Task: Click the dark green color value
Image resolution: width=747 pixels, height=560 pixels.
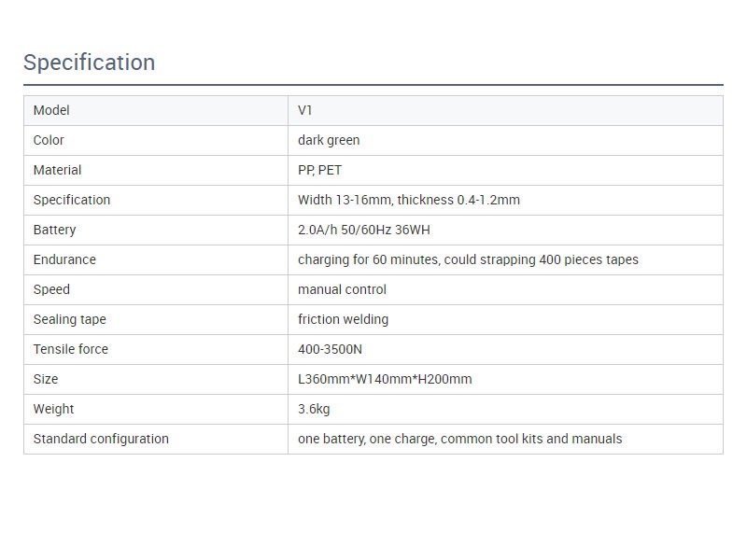Action: click(329, 141)
